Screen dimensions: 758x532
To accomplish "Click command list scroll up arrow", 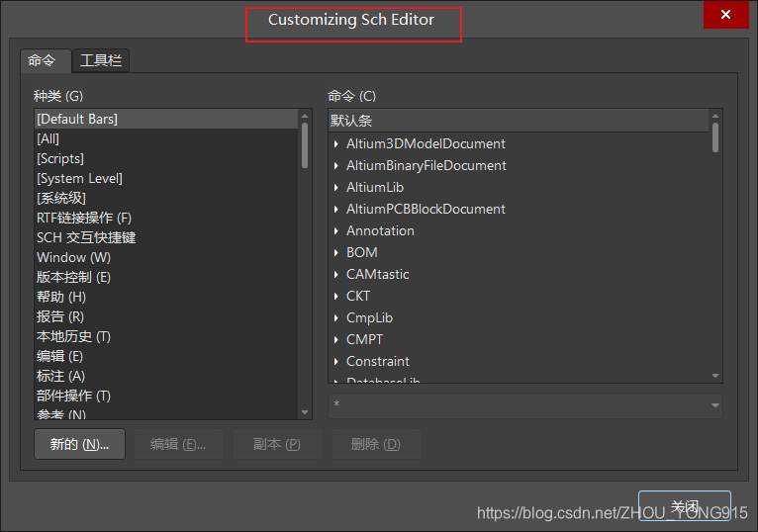I will (x=715, y=116).
